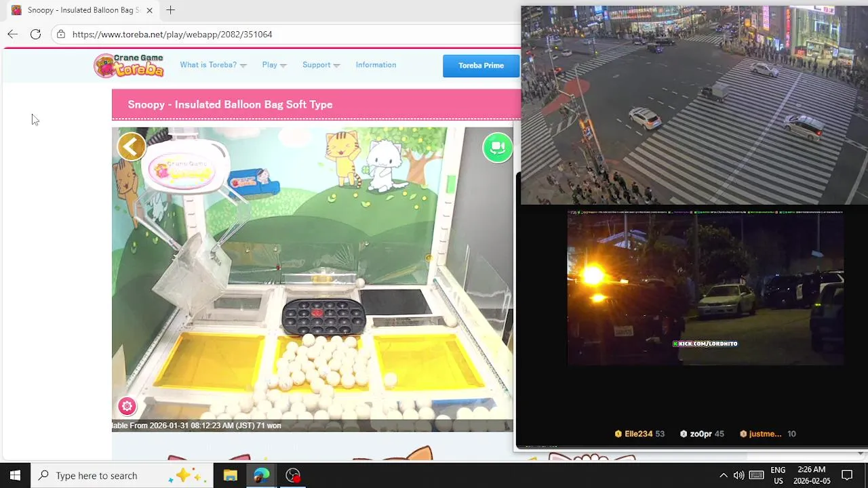Click the street crossing camera feed window
Screen dimensions: 868x488
pos(694,105)
